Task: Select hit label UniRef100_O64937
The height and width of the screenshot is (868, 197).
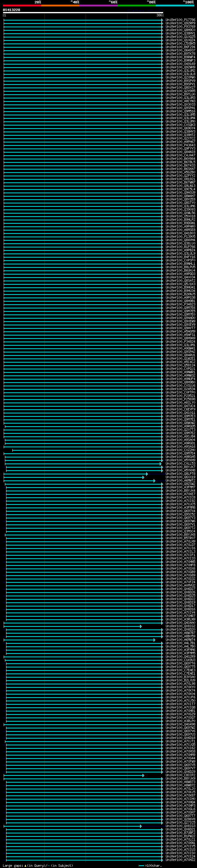Action: 180,50
